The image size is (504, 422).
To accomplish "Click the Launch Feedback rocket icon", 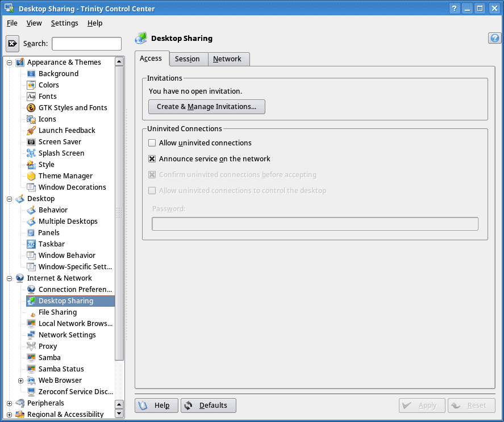I will [31, 131].
